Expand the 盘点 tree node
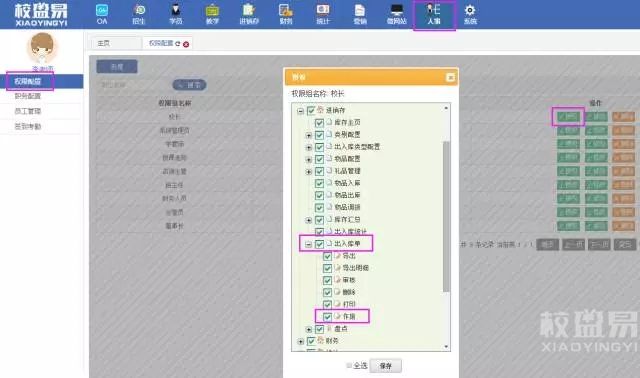Image resolution: width=640 pixels, height=378 pixels. pyautogui.click(x=309, y=329)
